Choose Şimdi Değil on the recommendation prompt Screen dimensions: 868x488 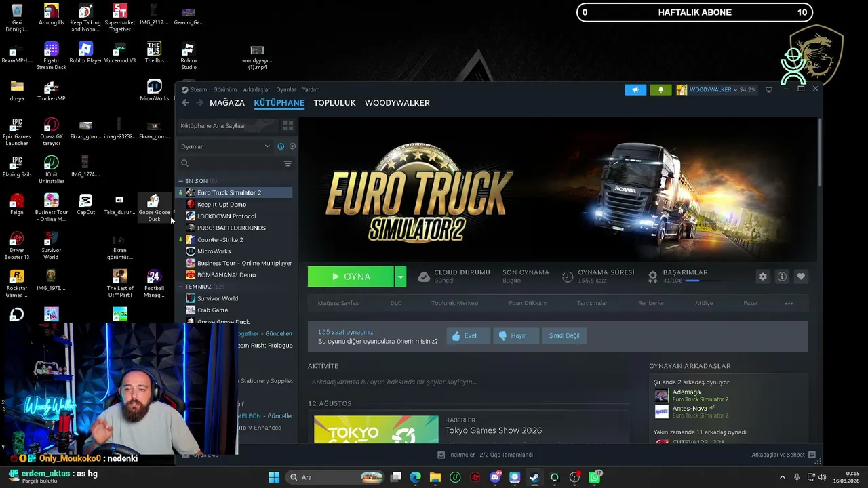pos(564,335)
